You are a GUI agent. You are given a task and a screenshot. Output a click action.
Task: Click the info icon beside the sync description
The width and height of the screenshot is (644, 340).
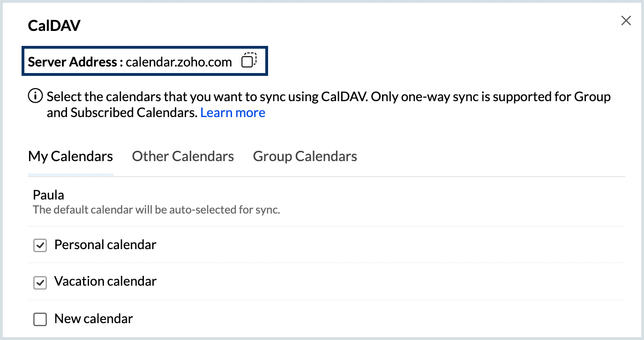(x=35, y=97)
